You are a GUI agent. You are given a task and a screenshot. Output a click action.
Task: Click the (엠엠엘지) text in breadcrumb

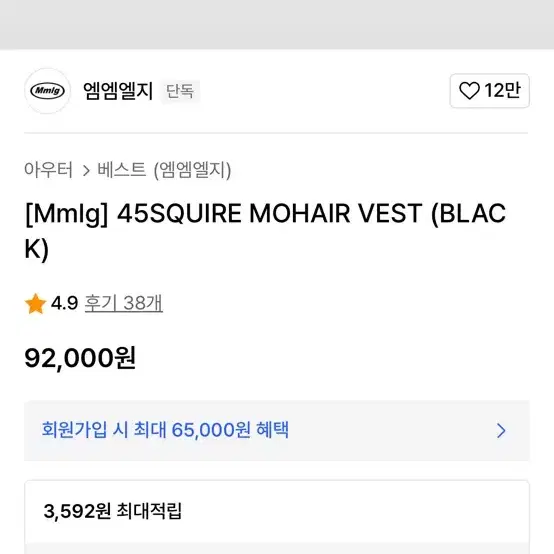pyautogui.click(x=193, y=170)
